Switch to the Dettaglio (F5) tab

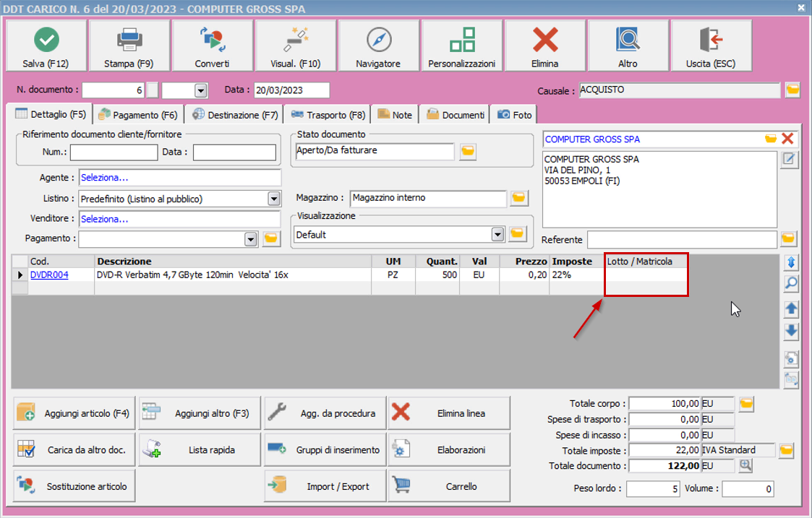[50, 114]
